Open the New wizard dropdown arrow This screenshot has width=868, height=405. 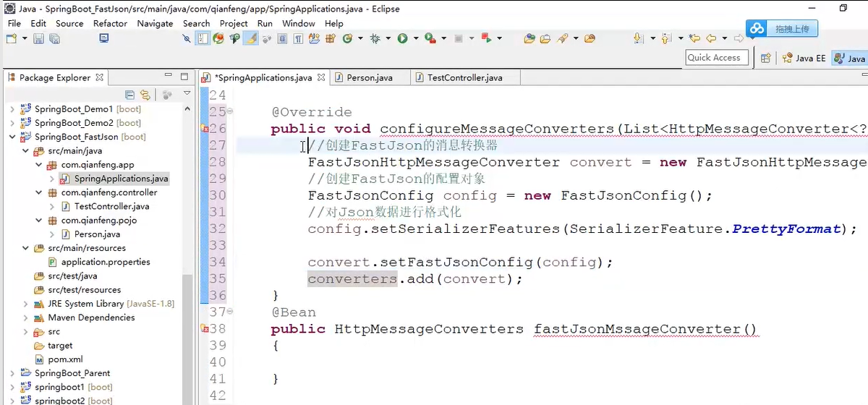point(25,38)
